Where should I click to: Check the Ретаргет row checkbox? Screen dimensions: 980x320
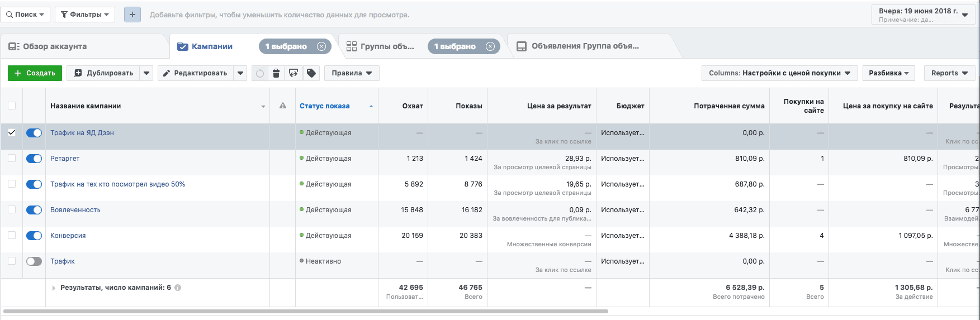(12, 158)
